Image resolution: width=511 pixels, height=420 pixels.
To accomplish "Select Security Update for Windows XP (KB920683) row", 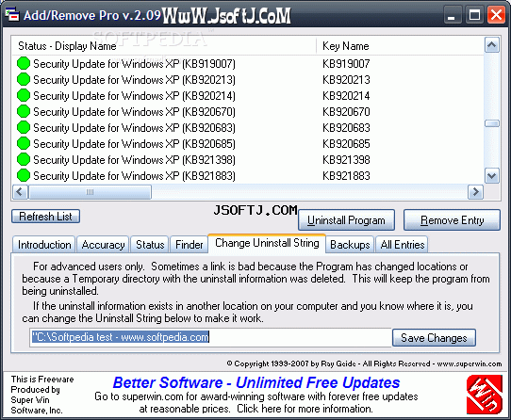I will click(248, 127).
